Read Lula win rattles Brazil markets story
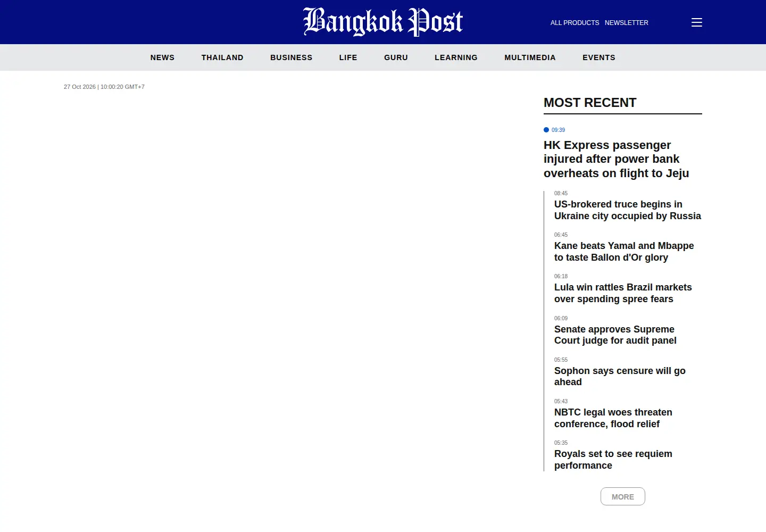766x532 pixels. point(623,293)
